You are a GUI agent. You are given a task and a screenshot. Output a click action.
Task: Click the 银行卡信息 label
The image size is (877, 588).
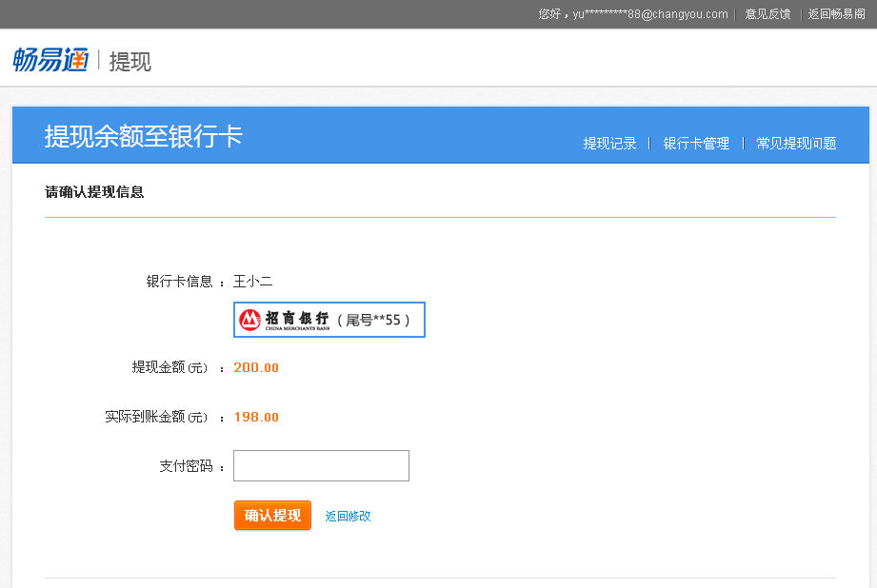(179, 282)
